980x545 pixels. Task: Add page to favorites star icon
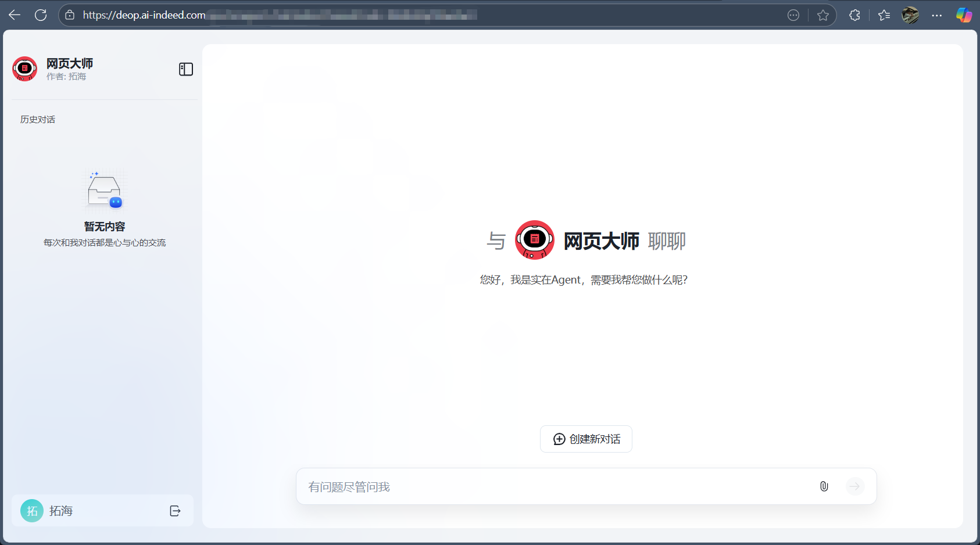click(822, 15)
